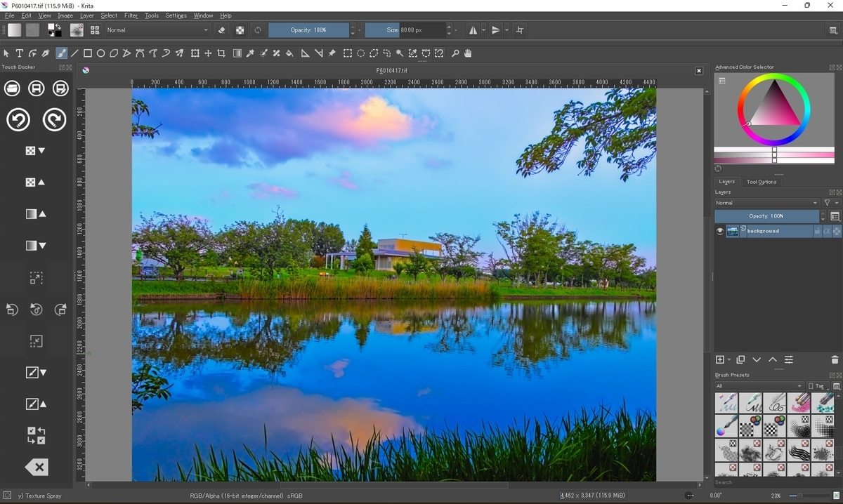Move layer down with the chevron icon
This screenshot has height=504, width=843.
coord(757,359)
